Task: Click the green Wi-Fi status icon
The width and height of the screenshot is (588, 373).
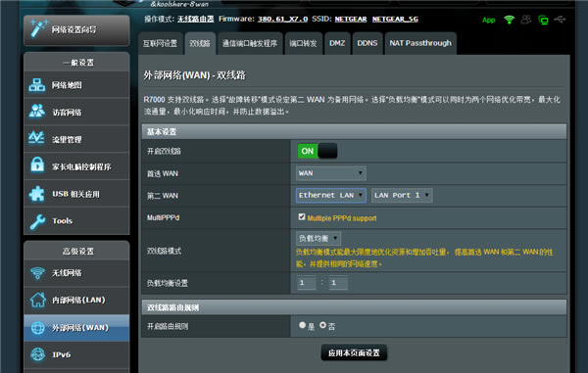Action: coord(510,20)
